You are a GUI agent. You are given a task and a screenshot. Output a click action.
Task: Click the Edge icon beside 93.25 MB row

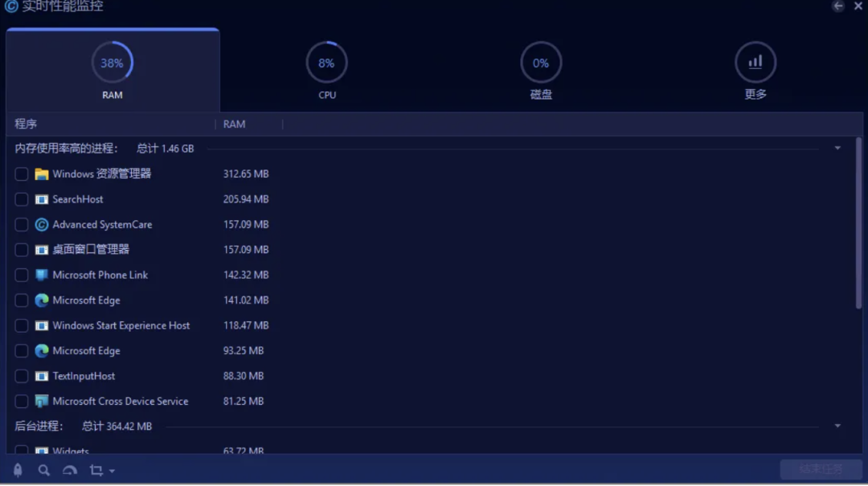42,350
